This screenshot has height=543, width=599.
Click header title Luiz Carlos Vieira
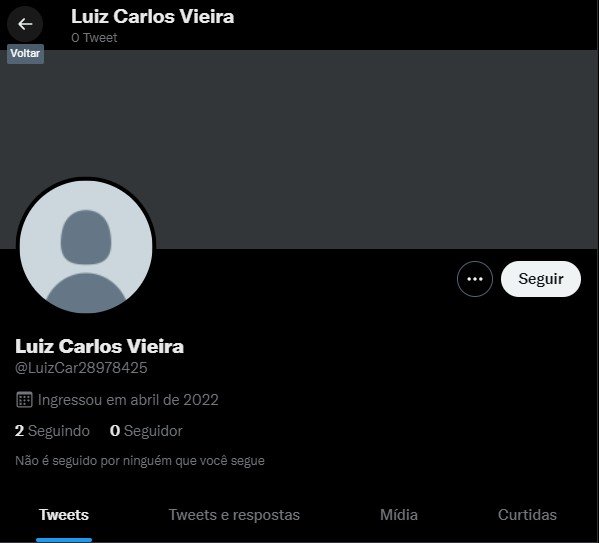[x=152, y=17]
